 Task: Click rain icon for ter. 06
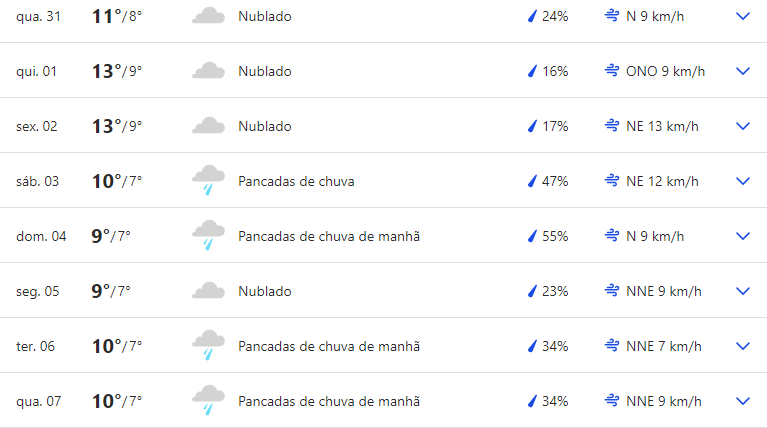(208, 345)
